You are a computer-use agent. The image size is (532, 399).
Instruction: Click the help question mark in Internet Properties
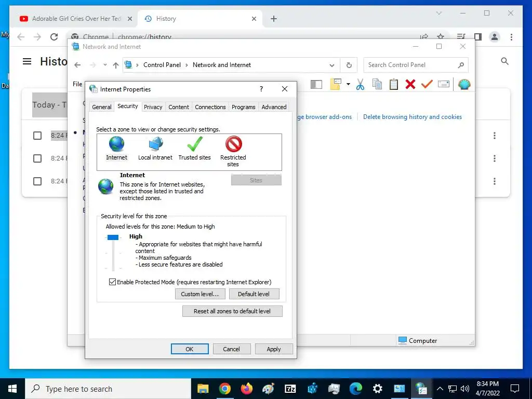pos(261,89)
